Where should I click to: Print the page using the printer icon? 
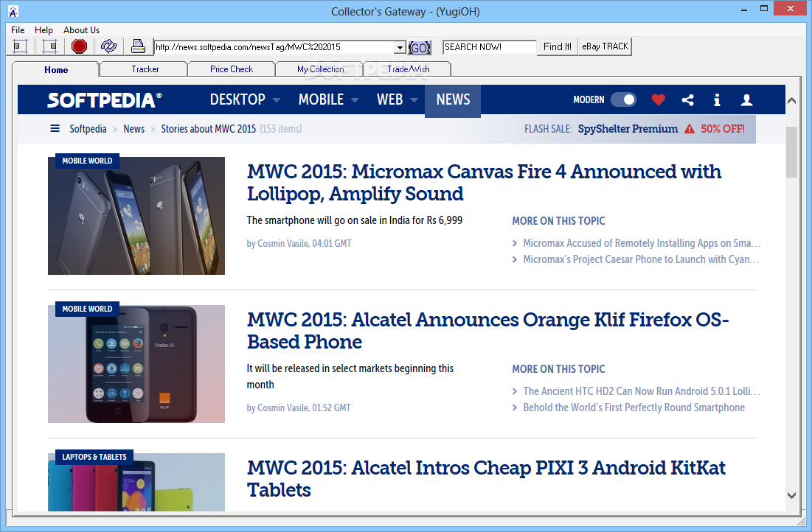[x=138, y=46]
